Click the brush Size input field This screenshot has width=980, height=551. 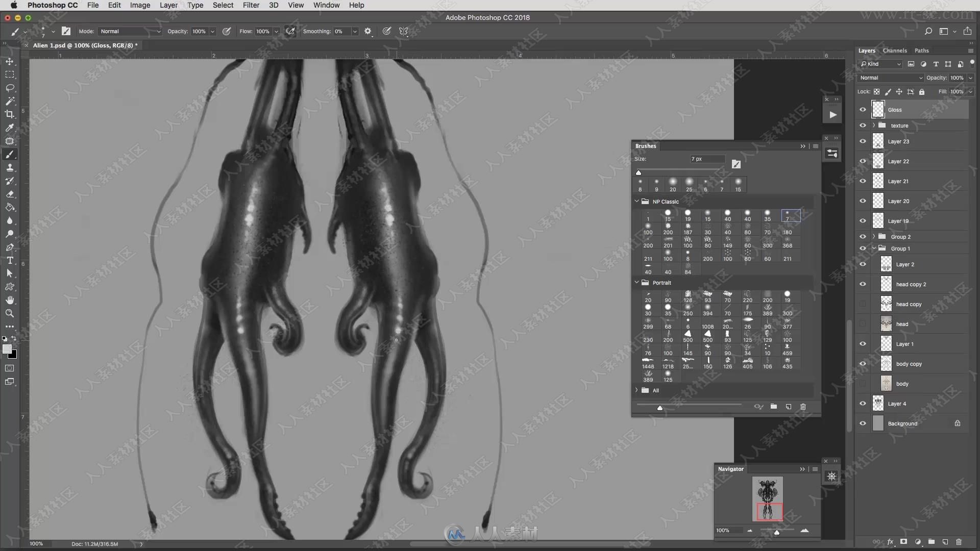pyautogui.click(x=707, y=159)
